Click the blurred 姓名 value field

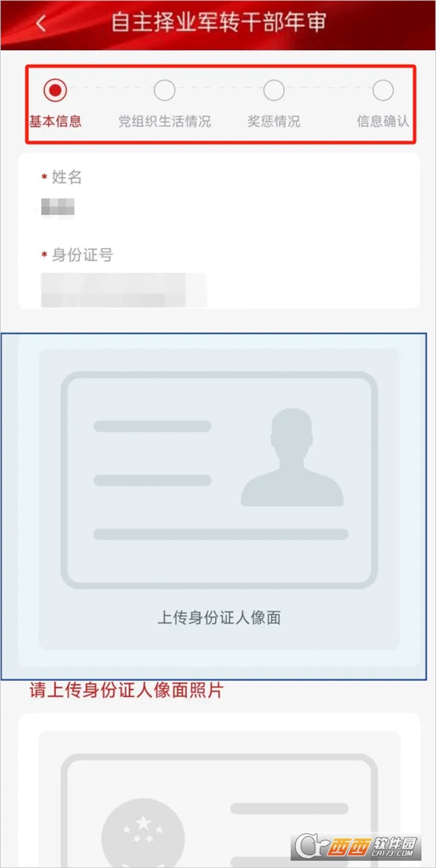[58, 209]
